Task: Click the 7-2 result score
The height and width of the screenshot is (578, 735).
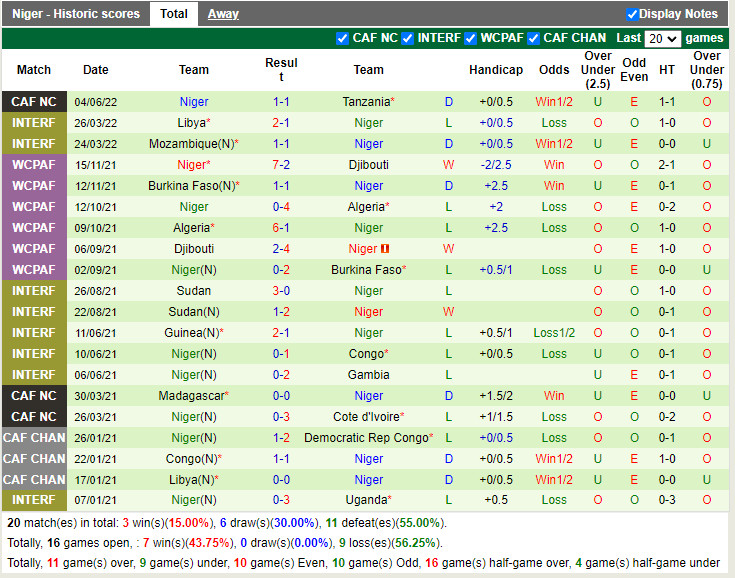Action: 281,165
